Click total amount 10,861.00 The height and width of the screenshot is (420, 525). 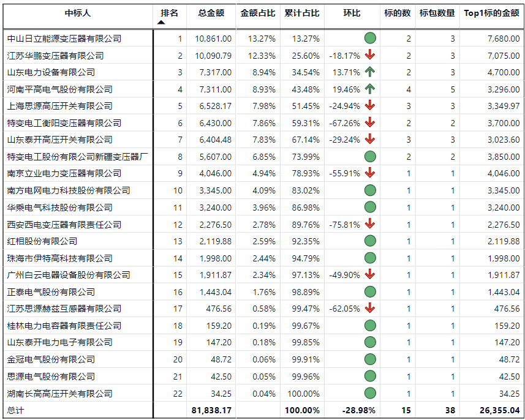(x=213, y=39)
